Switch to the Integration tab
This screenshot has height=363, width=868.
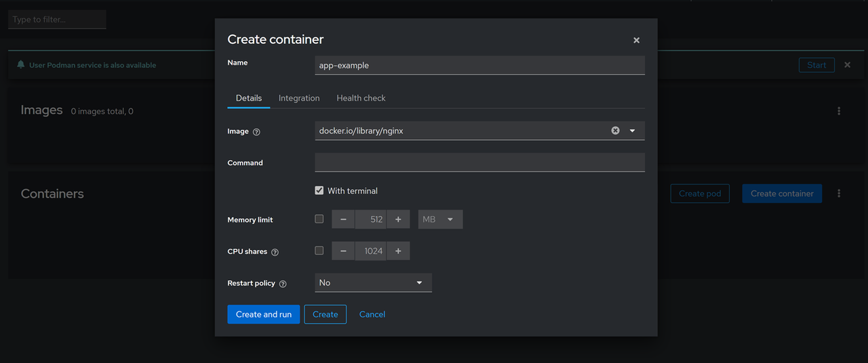(299, 98)
